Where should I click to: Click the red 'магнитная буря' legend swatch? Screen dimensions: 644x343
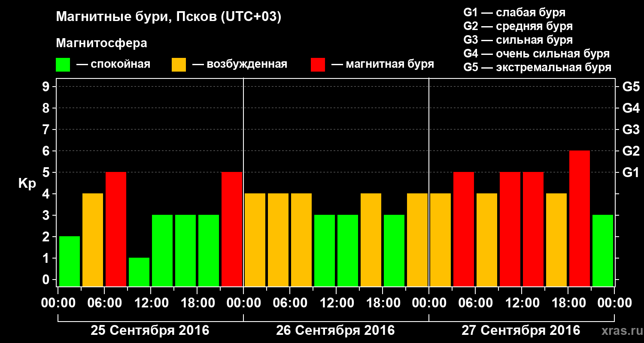(318, 65)
